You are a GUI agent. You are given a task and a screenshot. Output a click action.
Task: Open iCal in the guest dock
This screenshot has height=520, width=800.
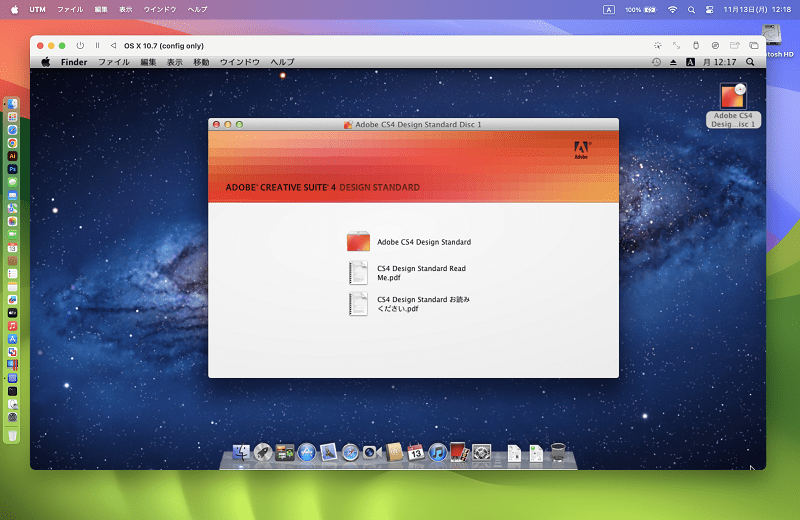coord(416,452)
